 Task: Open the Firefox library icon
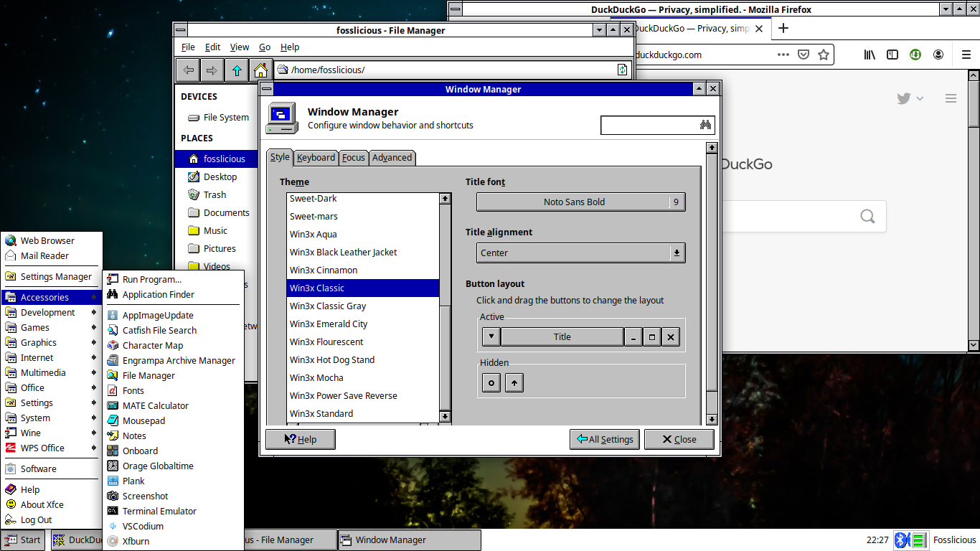tap(869, 55)
